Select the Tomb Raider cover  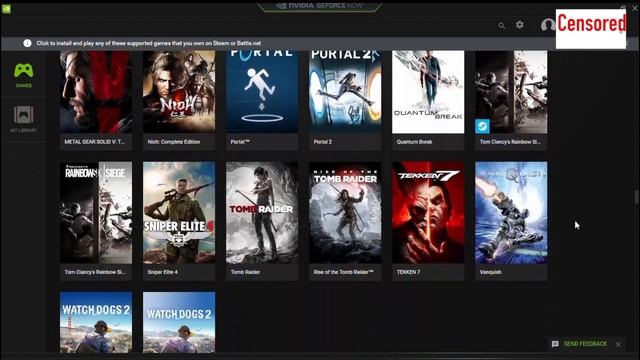pyautogui.click(x=262, y=213)
